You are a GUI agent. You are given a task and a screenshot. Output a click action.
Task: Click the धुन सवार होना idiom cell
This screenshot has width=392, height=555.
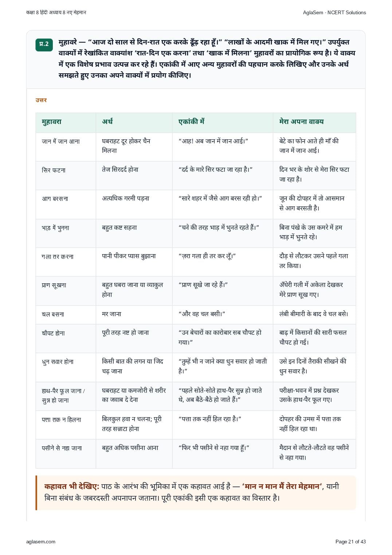tap(66, 367)
